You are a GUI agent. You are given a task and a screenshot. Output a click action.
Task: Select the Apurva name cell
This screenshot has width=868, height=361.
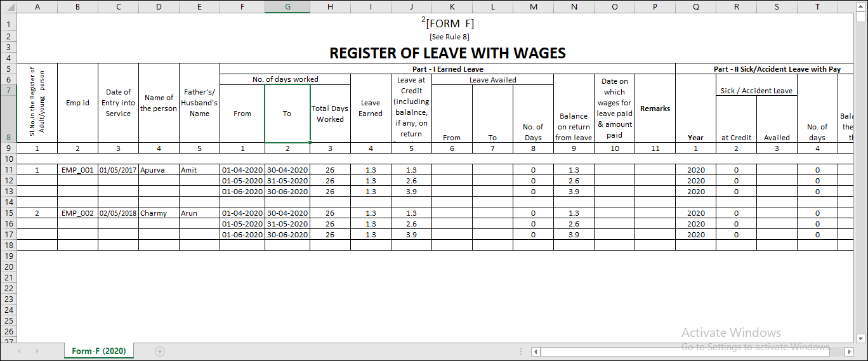[x=159, y=170]
